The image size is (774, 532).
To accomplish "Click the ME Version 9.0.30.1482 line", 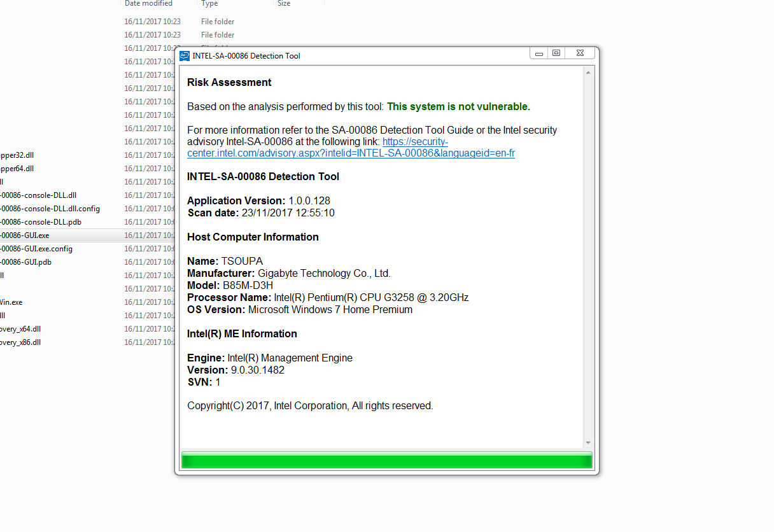I will tap(236, 370).
